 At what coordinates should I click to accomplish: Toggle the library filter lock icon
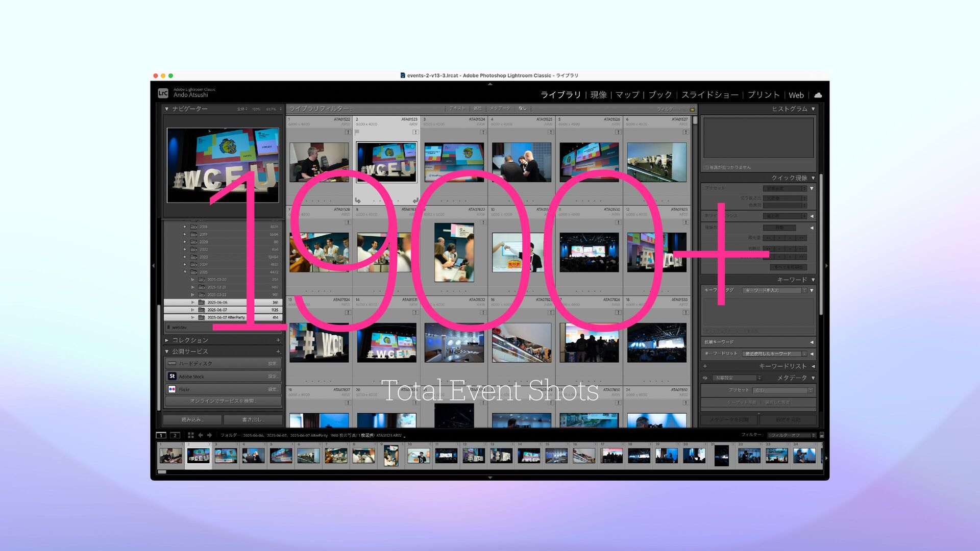click(x=692, y=109)
